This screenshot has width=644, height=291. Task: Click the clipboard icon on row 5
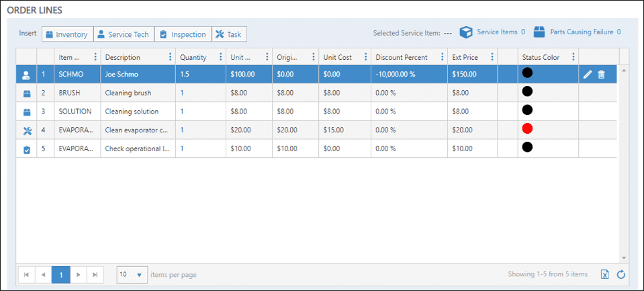tap(28, 149)
